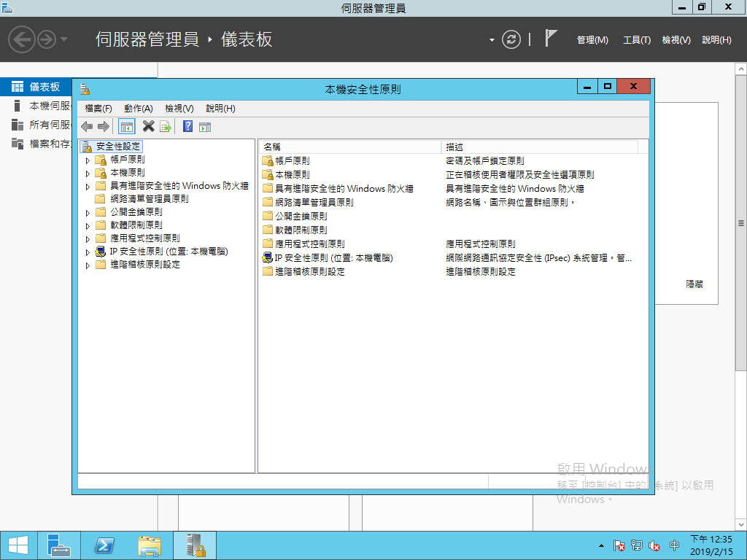Select 網路清單管理員原則 in the right list
747x560 pixels.
coord(314,203)
